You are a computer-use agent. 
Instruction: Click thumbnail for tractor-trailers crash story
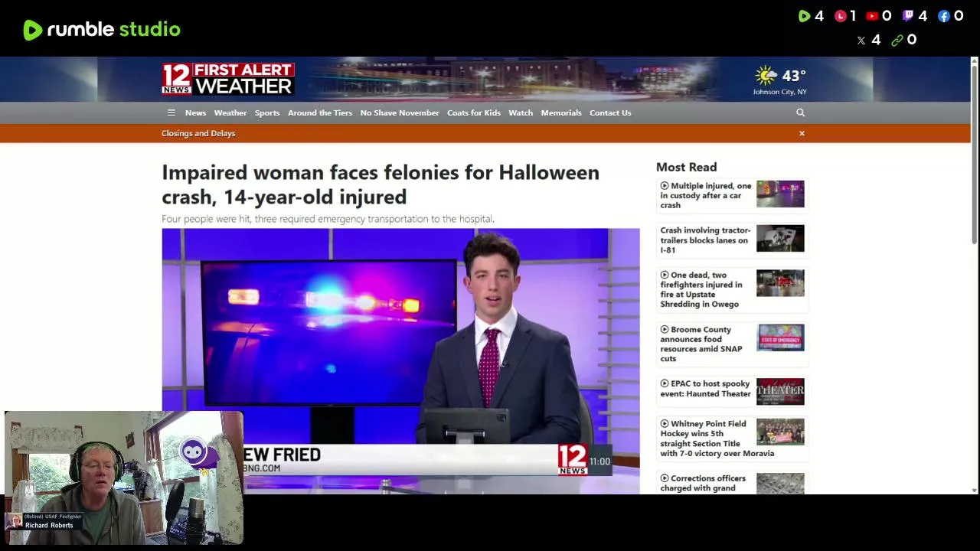point(780,238)
